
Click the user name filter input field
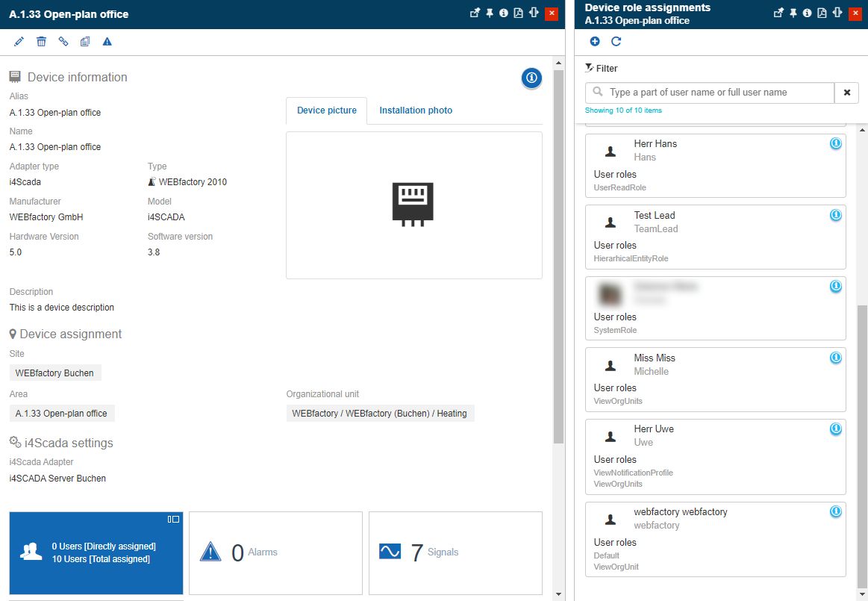tap(716, 93)
